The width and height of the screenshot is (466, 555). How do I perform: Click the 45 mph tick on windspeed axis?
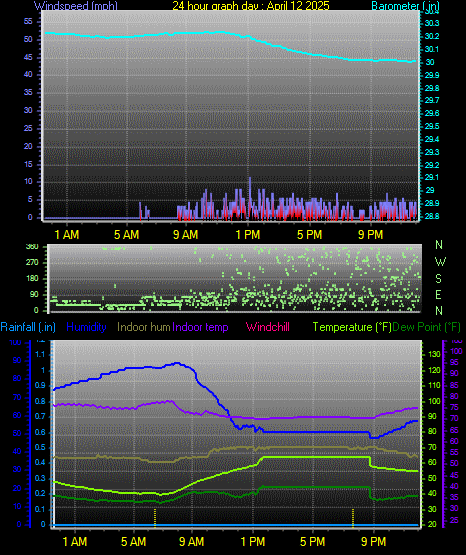[x=28, y=57]
